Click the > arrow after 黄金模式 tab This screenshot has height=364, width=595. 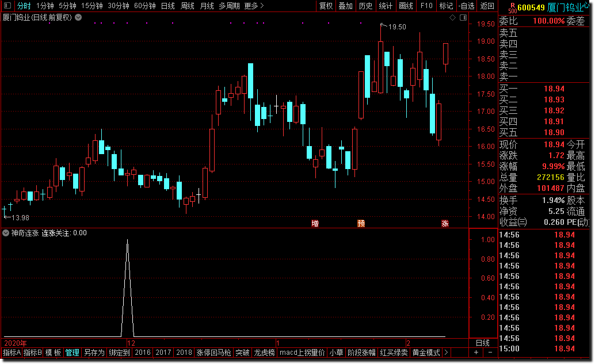[447, 352]
